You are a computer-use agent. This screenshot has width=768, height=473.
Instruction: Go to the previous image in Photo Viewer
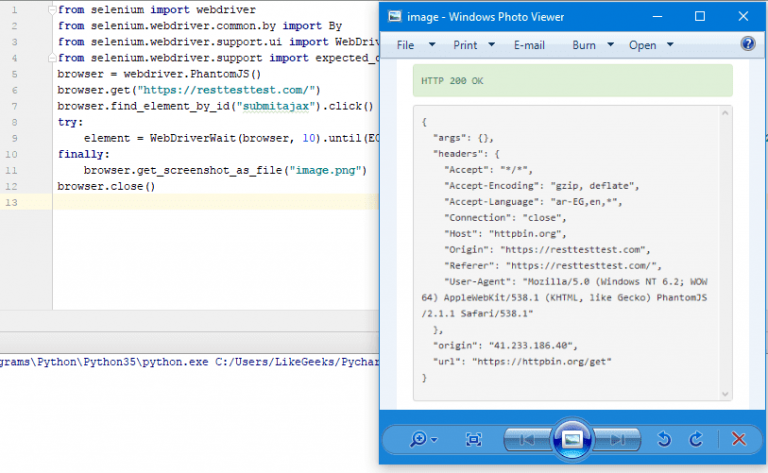tap(528, 439)
